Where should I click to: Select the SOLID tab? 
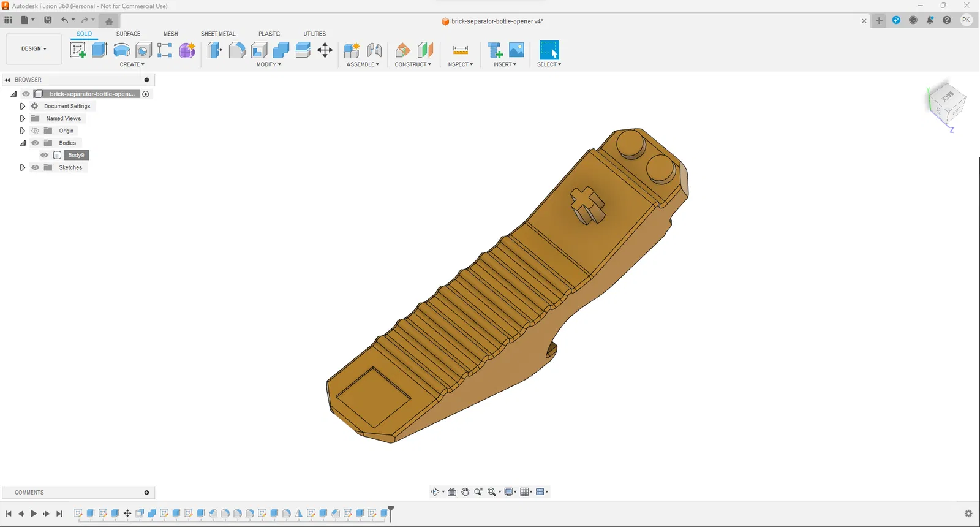pyautogui.click(x=85, y=34)
